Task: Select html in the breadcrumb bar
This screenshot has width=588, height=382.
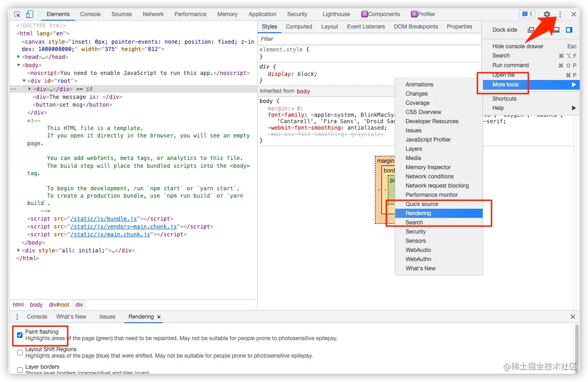Action: coord(18,305)
